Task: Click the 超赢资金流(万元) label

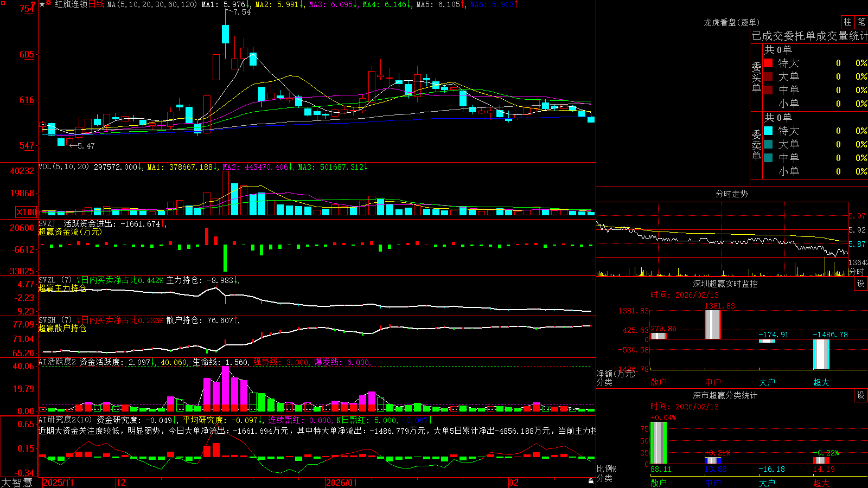Action: point(70,232)
